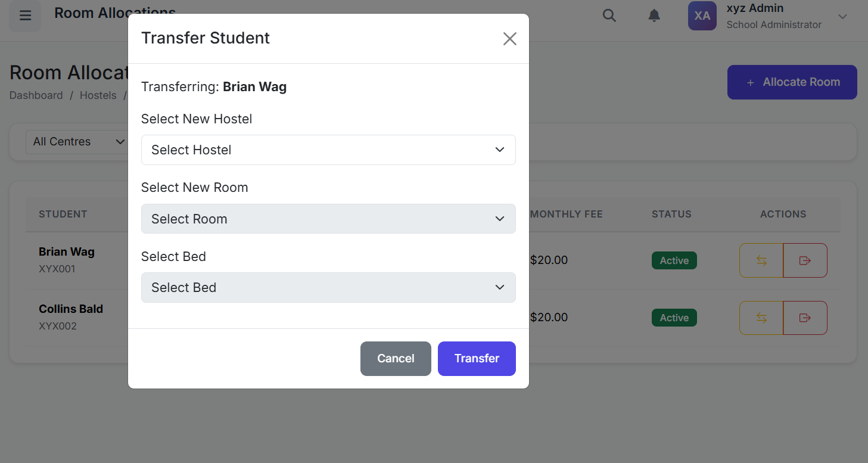Open the Hostels breadcrumb link

coord(98,95)
